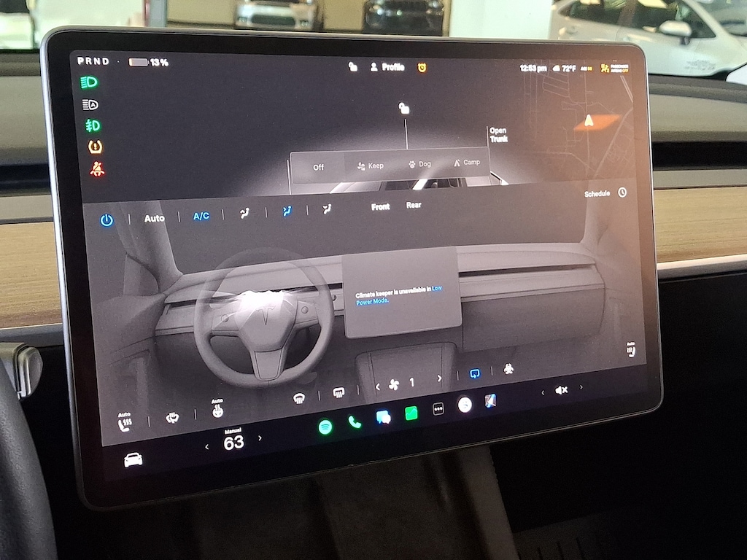Switch to the Front climate tab

point(380,206)
